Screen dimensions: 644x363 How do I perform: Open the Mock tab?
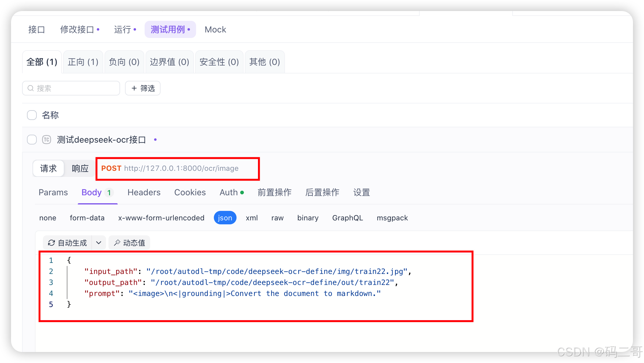coord(215,30)
